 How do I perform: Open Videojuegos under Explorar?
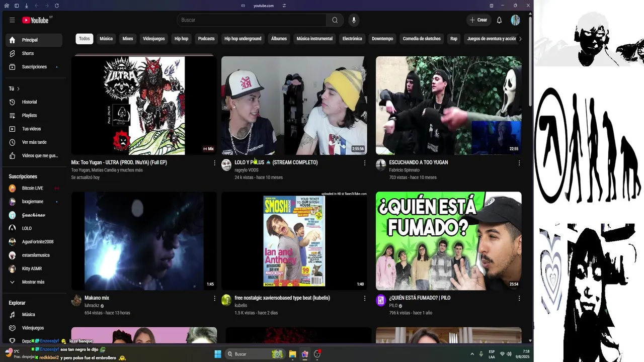pyautogui.click(x=34, y=328)
